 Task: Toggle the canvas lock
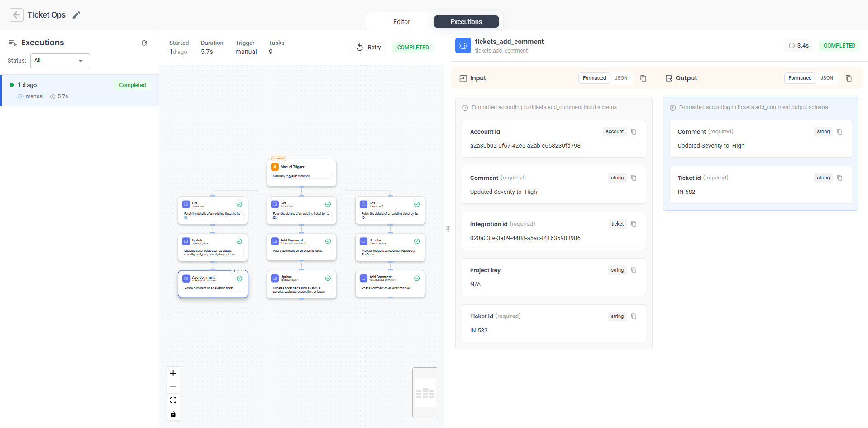[173, 414]
